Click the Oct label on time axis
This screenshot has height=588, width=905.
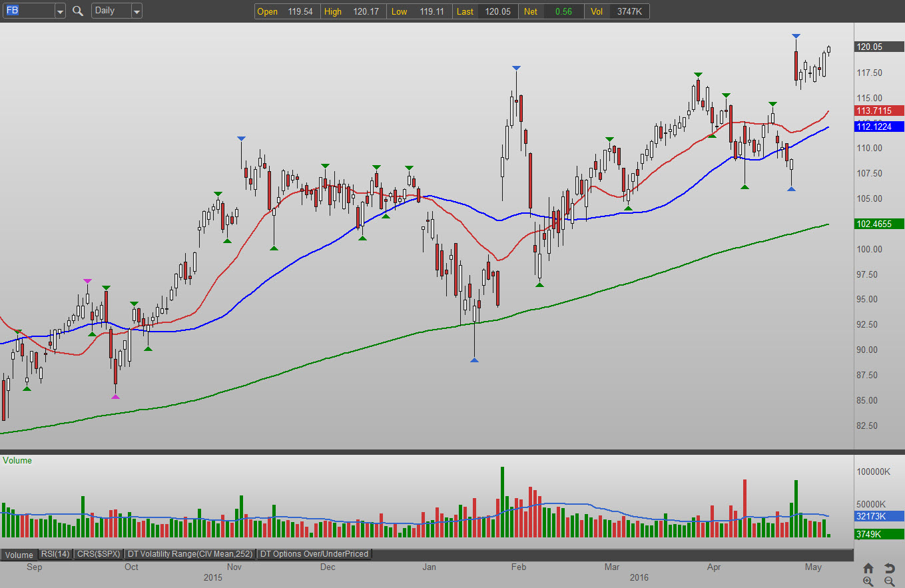(x=131, y=567)
